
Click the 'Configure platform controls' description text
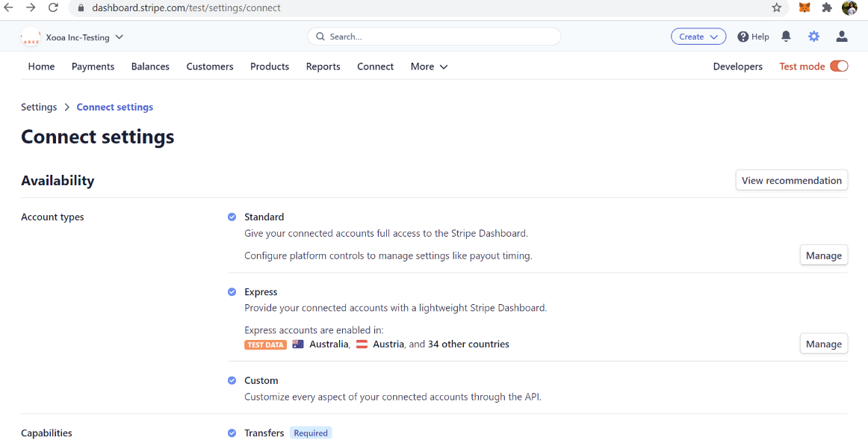(388, 255)
